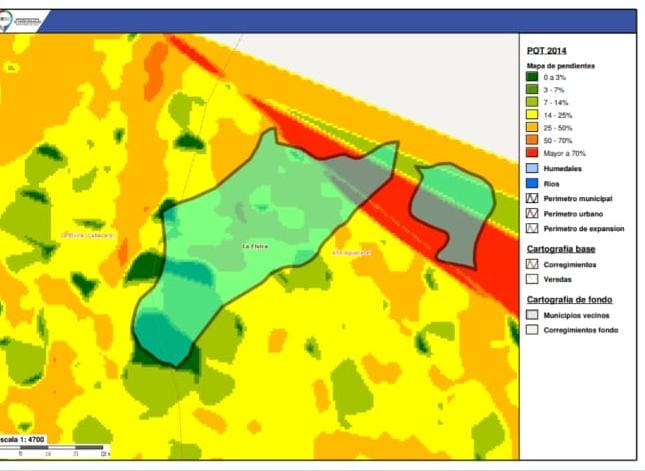Click the orange 25 - 50% legend swatch
Viewport: 645px width, 471px height.
[532, 128]
